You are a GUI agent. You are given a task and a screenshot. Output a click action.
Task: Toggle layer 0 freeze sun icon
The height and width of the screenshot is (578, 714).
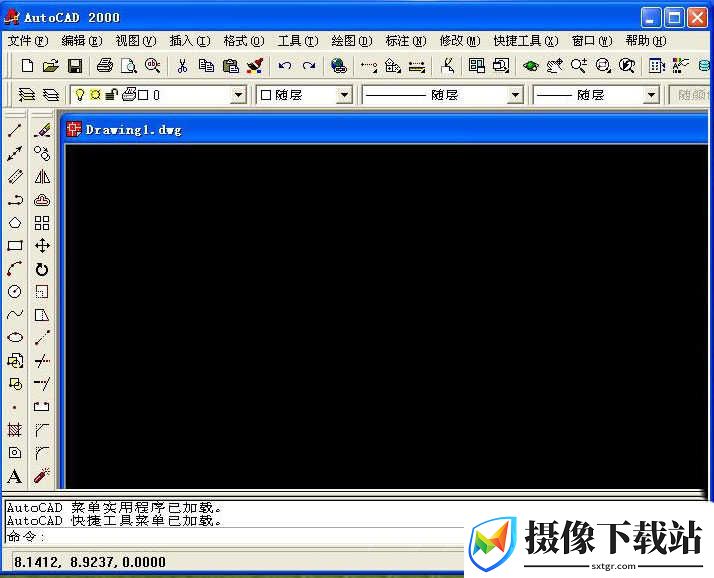[x=95, y=95]
